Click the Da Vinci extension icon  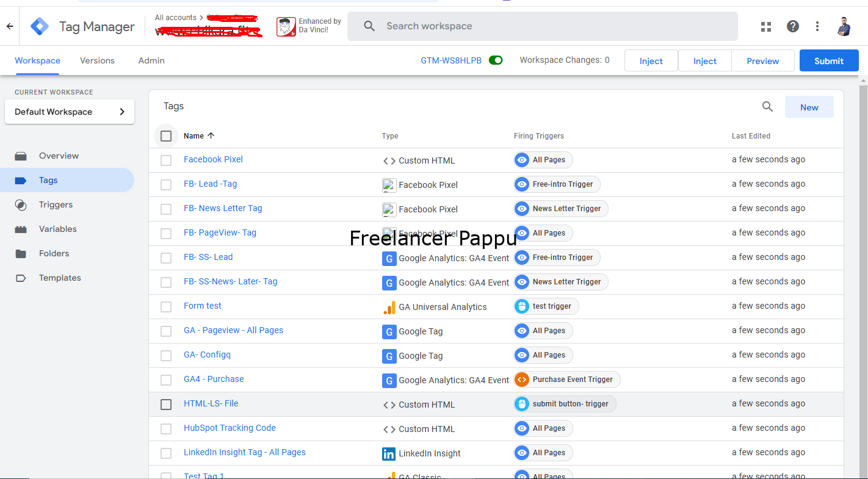pyautogui.click(x=286, y=26)
